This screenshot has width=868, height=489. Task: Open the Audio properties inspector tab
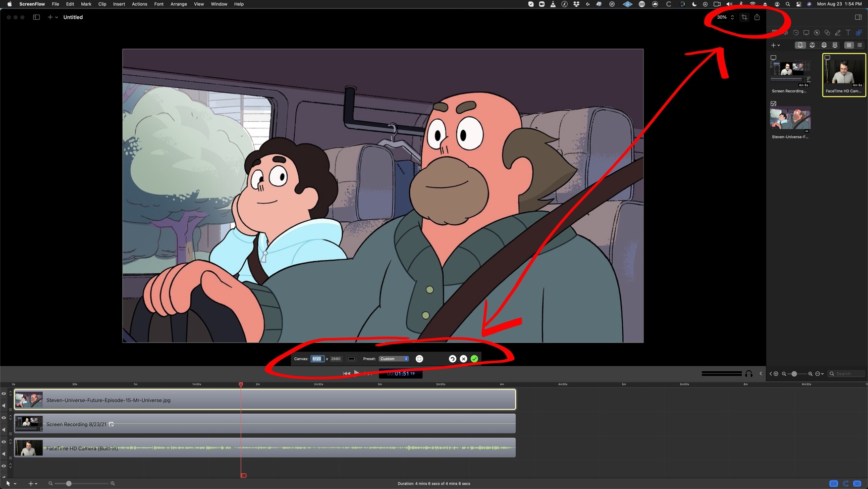(x=786, y=33)
